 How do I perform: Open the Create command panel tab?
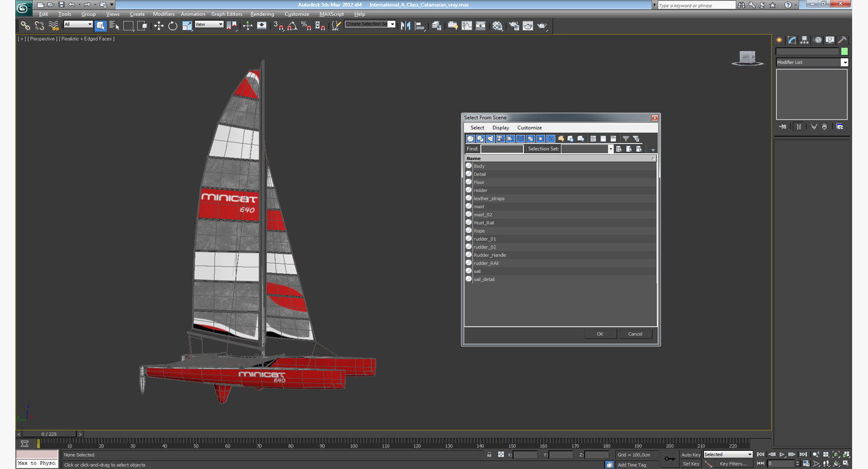coord(779,40)
